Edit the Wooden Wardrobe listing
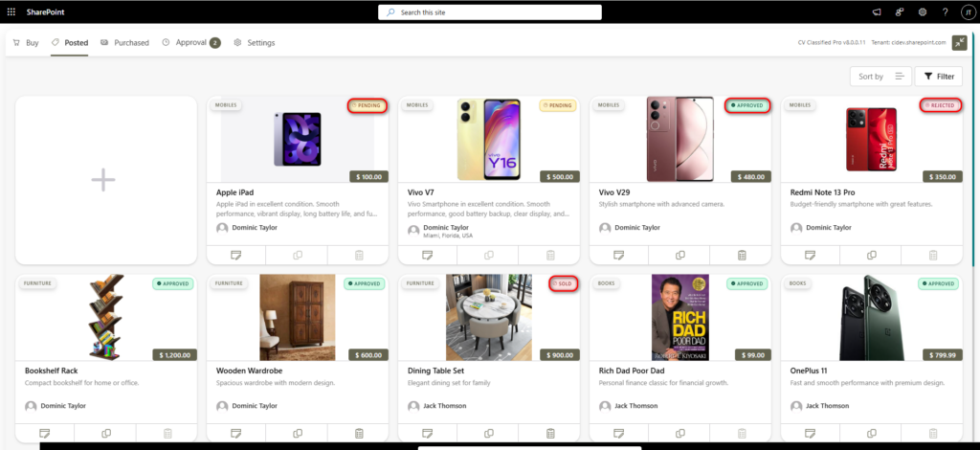Image resolution: width=980 pixels, height=450 pixels. [235, 433]
